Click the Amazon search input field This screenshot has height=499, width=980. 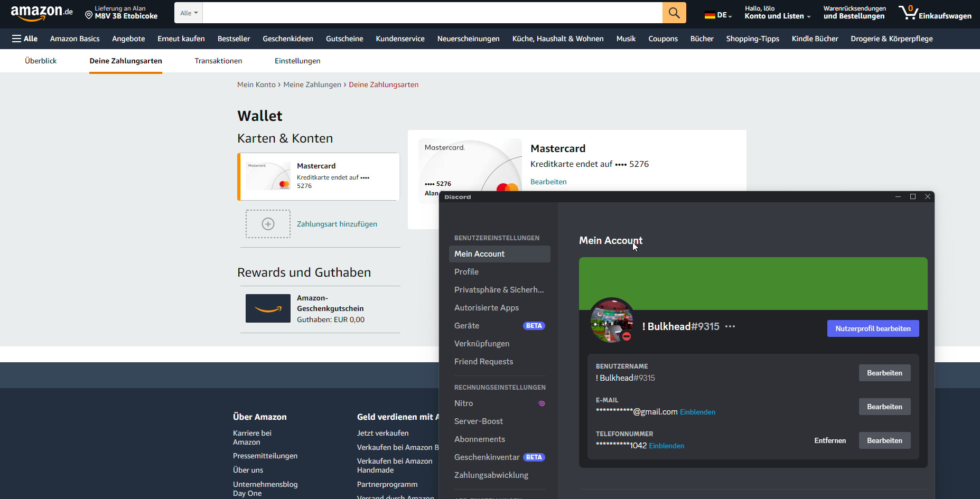tap(432, 13)
